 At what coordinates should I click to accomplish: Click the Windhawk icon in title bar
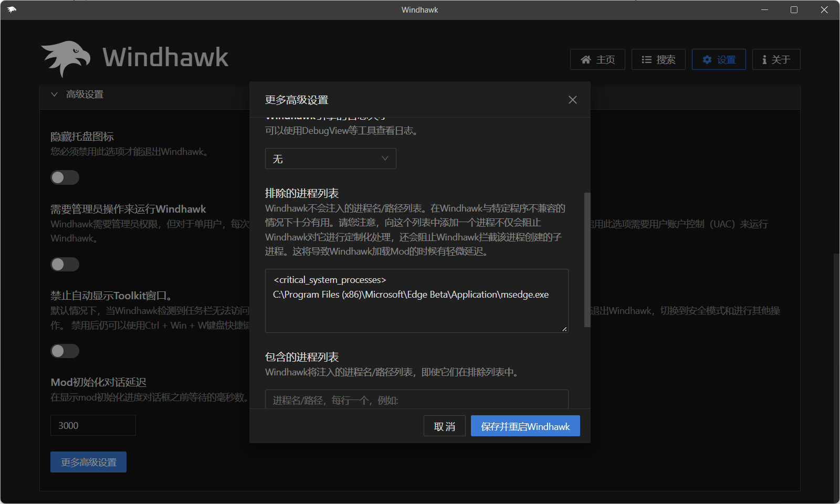(12, 9)
